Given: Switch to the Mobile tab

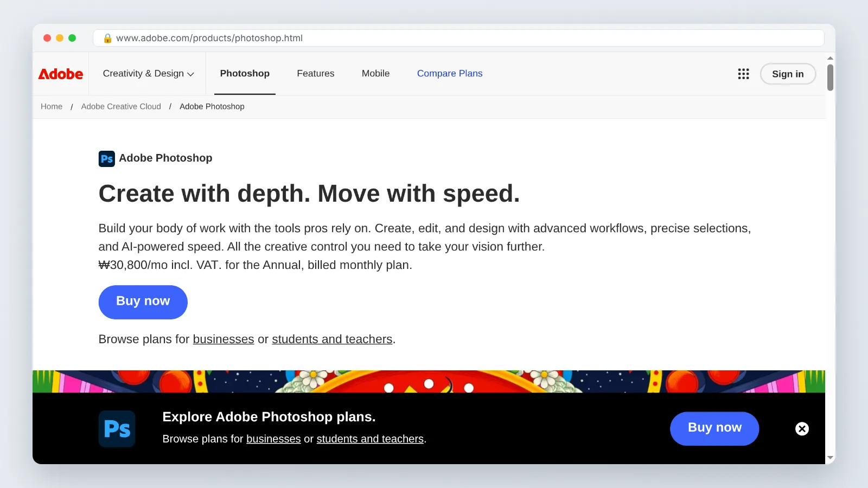Looking at the screenshot, I should click(375, 74).
